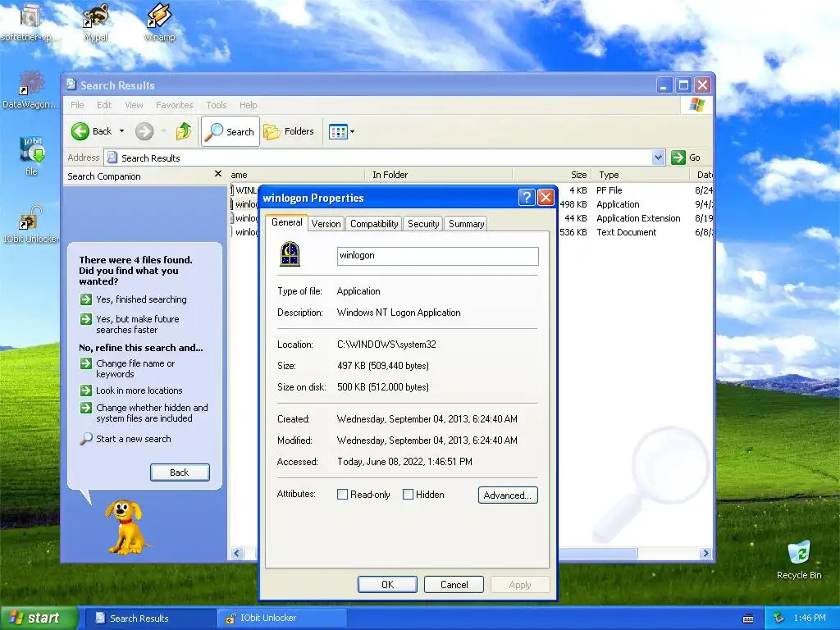Viewport: 840px width, 630px height.
Task: Close the Search Companion pane with X
Action: tap(218, 174)
